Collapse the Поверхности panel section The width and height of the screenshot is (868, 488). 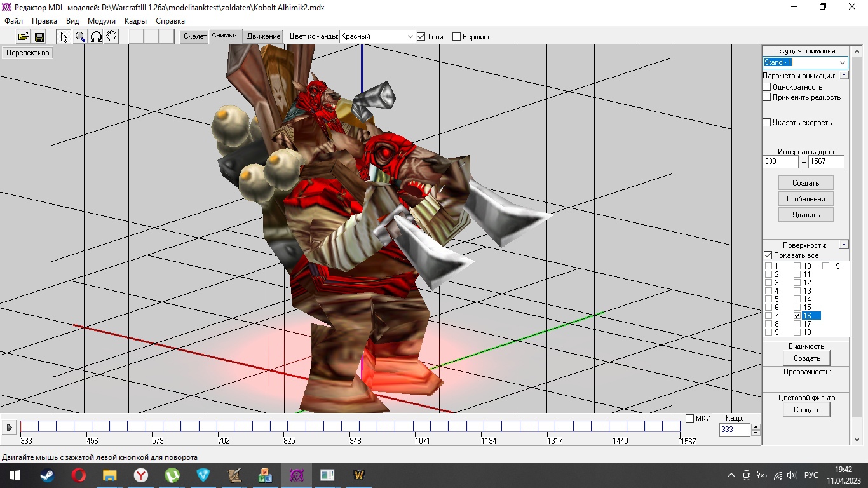click(844, 245)
